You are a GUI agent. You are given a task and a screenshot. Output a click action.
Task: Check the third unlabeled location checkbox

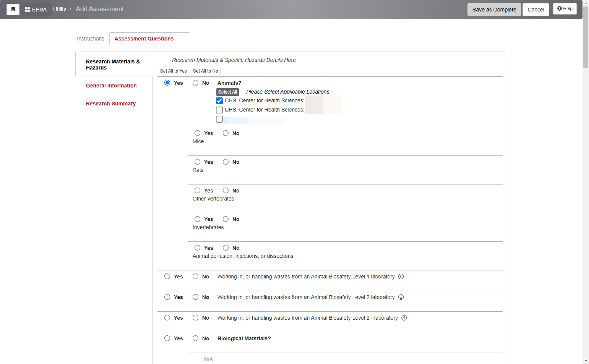coord(219,119)
